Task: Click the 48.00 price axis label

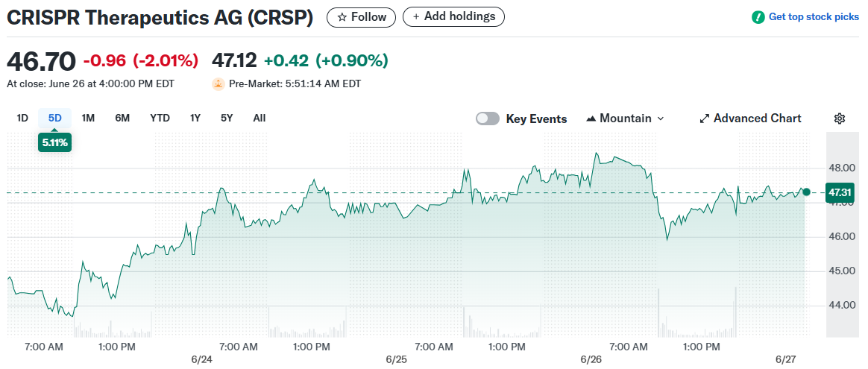Action: pyautogui.click(x=841, y=168)
